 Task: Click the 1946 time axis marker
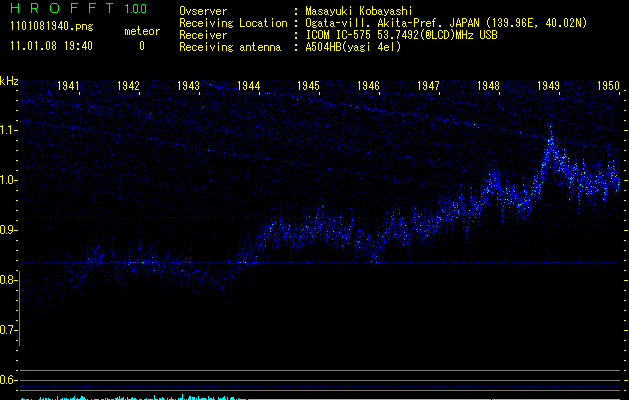[x=368, y=86]
